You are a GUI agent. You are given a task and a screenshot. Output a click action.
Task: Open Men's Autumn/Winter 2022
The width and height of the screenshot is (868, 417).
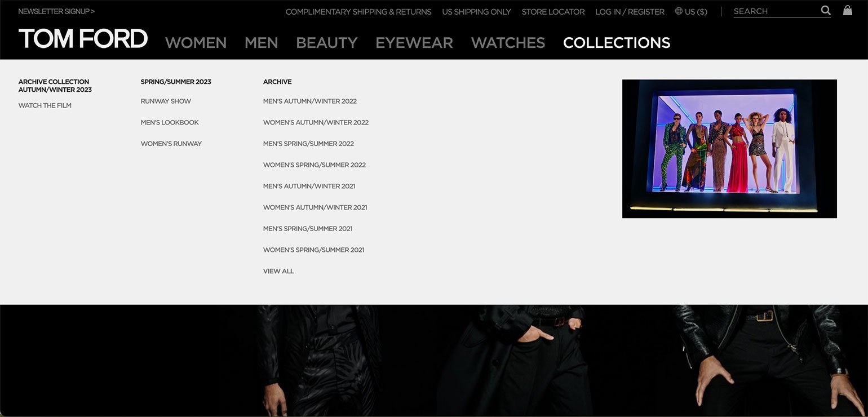click(310, 101)
